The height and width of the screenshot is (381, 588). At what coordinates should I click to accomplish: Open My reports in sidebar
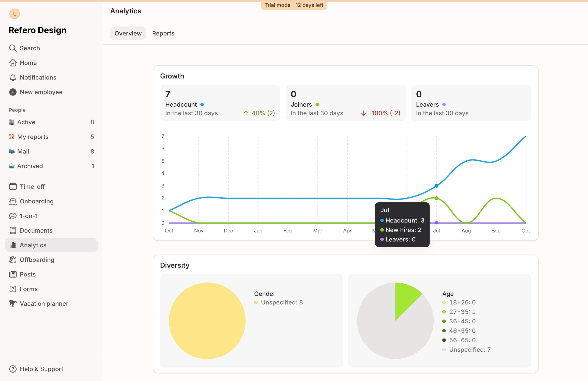click(x=33, y=137)
